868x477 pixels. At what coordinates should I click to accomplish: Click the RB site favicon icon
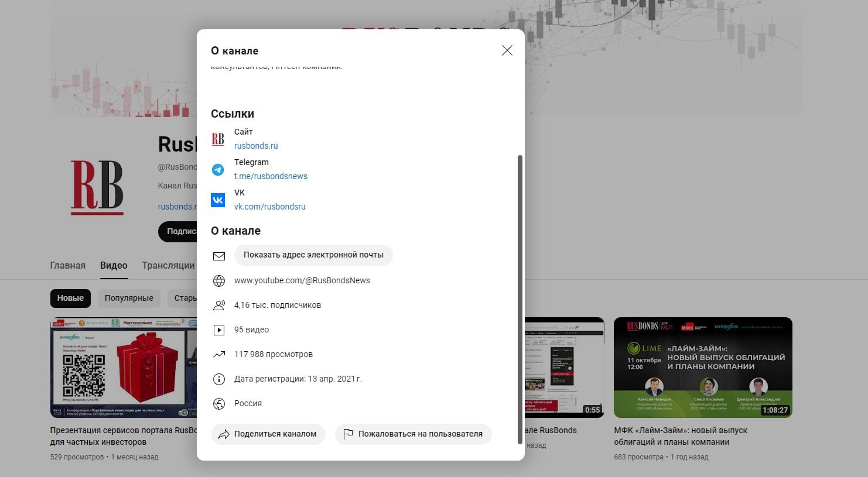(x=218, y=139)
